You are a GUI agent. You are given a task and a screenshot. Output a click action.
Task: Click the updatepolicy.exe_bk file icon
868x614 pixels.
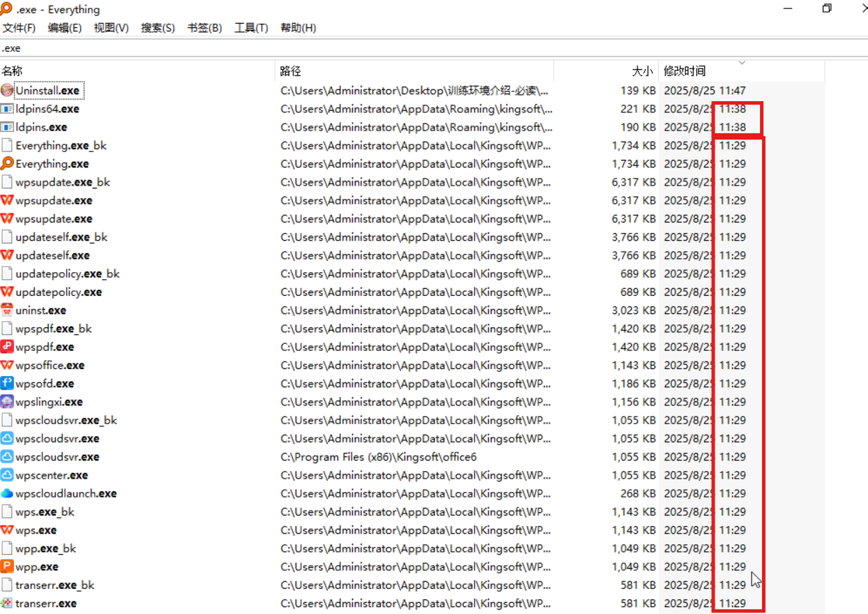(x=7, y=274)
